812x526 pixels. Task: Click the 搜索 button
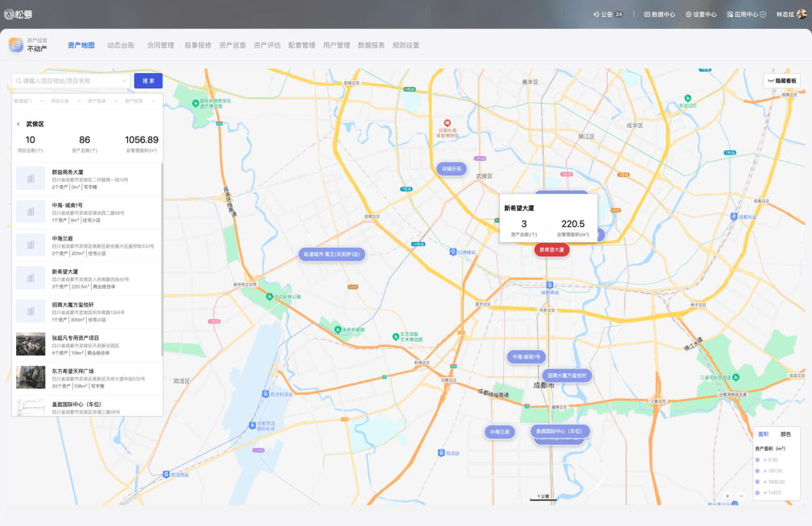(148, 81)
